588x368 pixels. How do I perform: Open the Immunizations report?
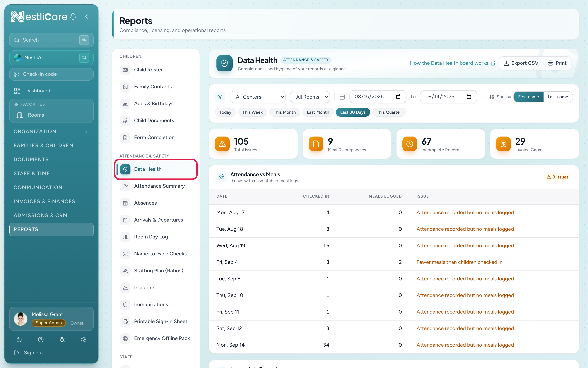[156, 305]
